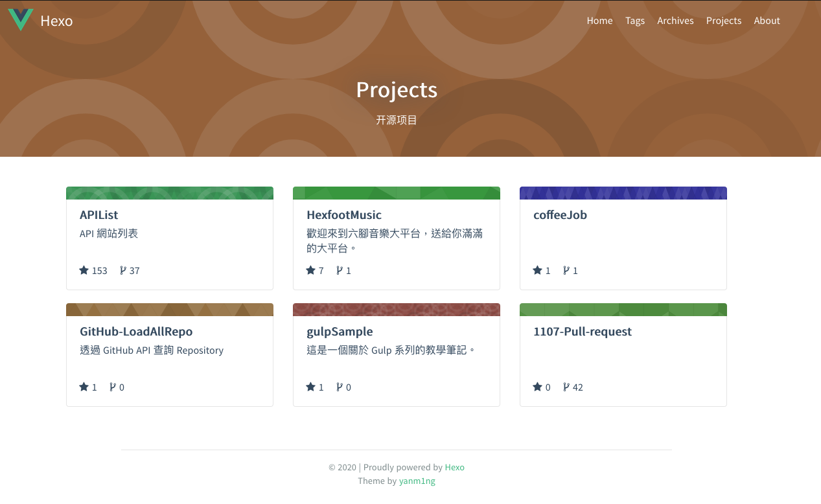This screenshot has height=504, width=821.
Task: Click the star icon on APIList card
Action: [x=84, y=270]
